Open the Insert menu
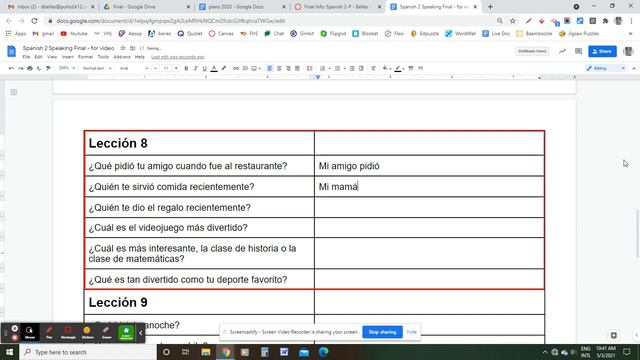Screen dimensions: 640x360 point(67,57)
